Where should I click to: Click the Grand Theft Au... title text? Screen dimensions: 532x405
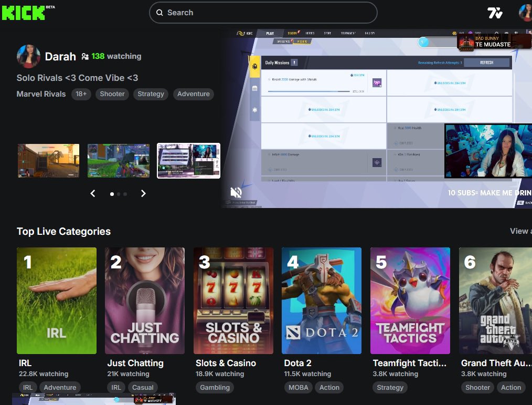pyautogui.click(x=496, y=363)
